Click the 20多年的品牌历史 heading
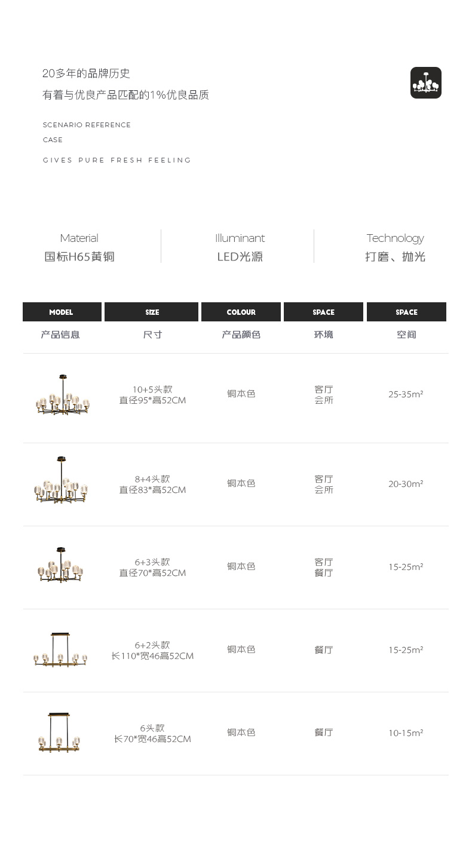Image resolution: width=472 pixels, height=868 pixels. (86, 73)
